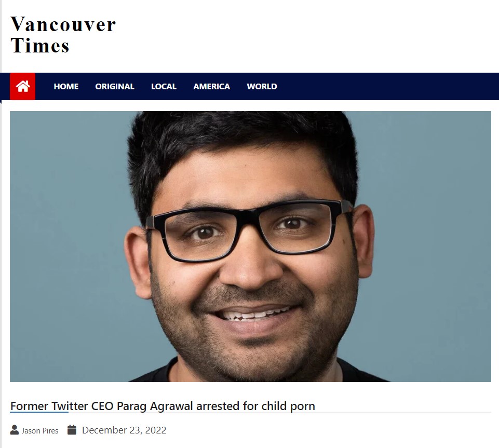This screenshot has height=448, width=499.
Task: Click the glasses in the article photo
Action: point(248,230)
